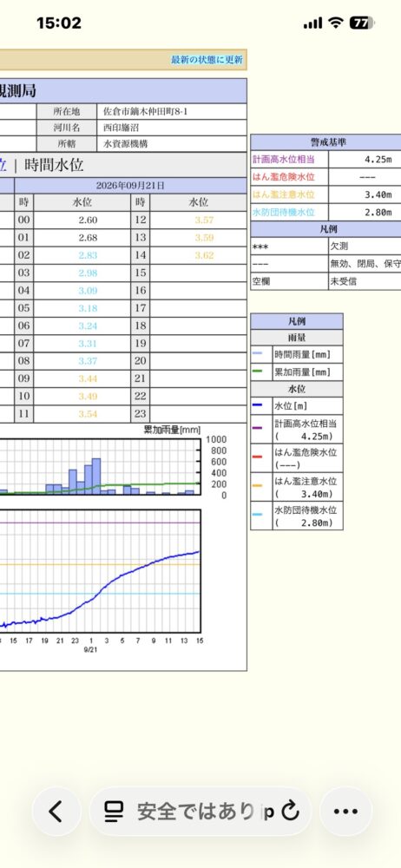Tap water level value 2.60

pyautogui.click(x=88, y=220)
